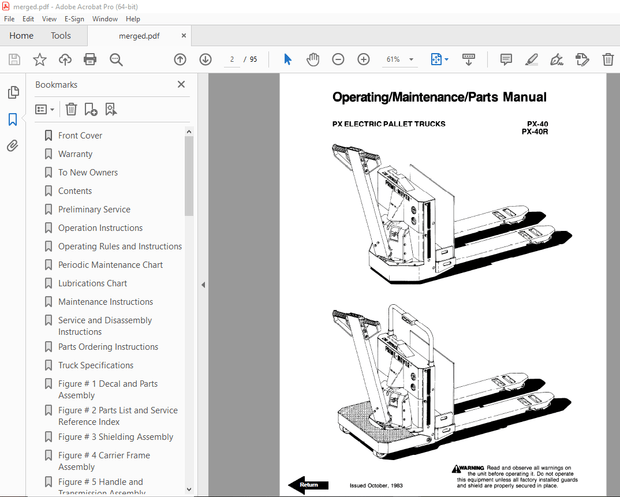Open the Sign document pen tool
This screenshot has width=620, height=497.
coord(557,60)
